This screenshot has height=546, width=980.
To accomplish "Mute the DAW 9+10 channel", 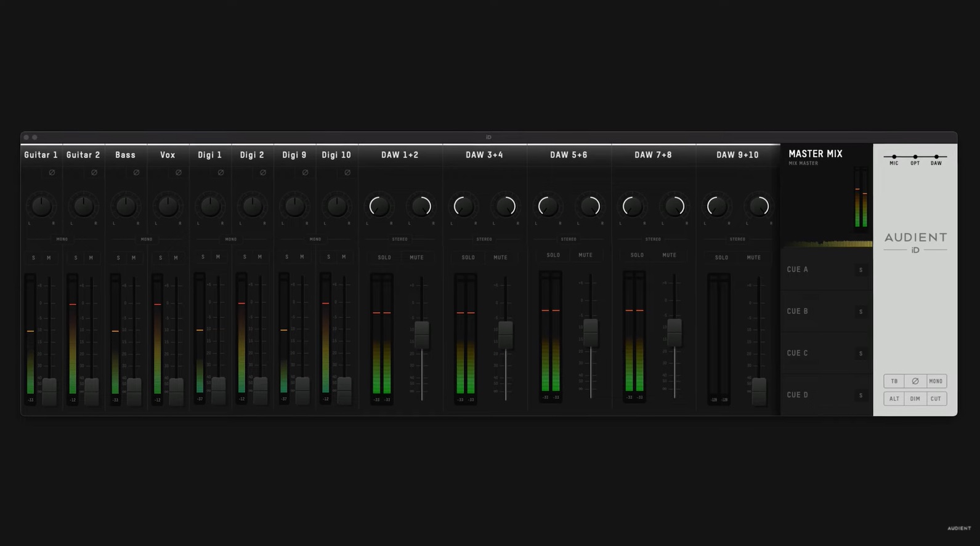I will click(x=753, y=257).
